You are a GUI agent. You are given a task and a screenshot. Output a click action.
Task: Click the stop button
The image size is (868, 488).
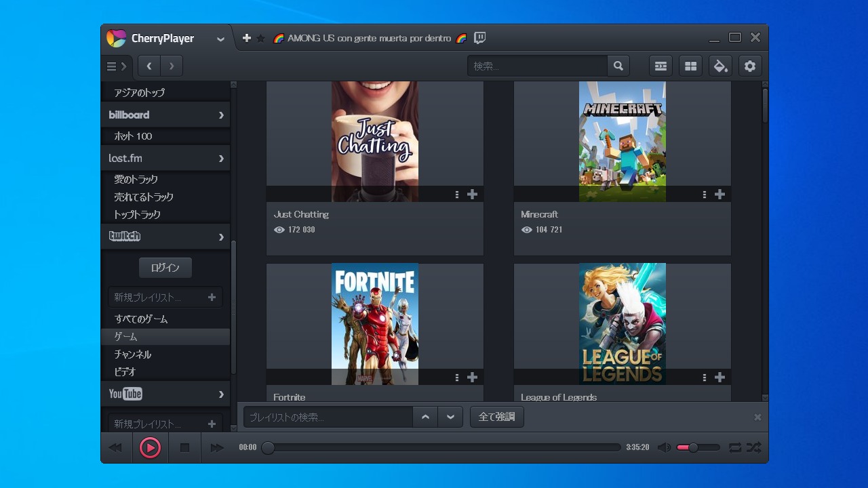184,448
